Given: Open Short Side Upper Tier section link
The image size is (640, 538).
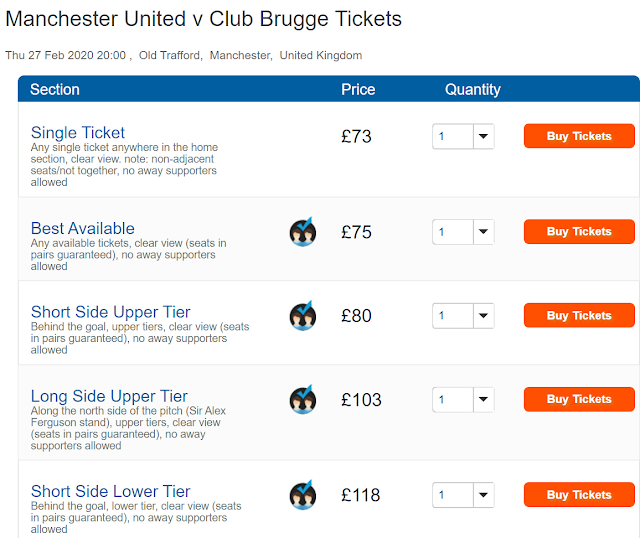Looking at the screenshot, I should pyautogui.click(x=111, y=312).
